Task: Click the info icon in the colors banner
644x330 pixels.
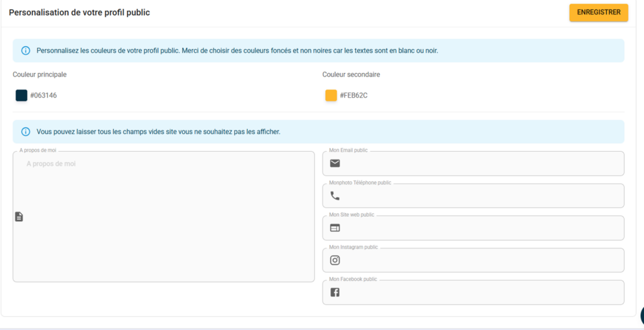Action: click(26, 50)
